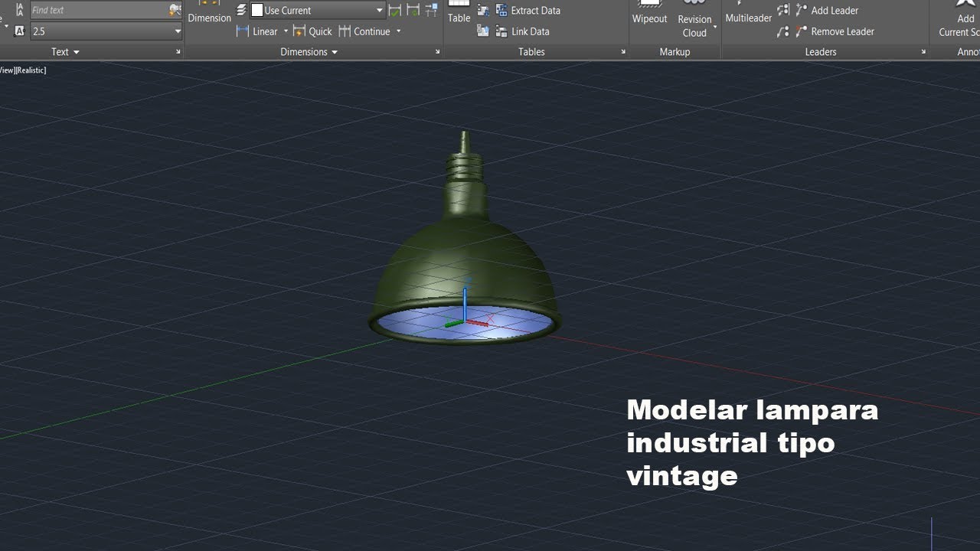Click the threaded socket of the lamp

tap(465, 166)
